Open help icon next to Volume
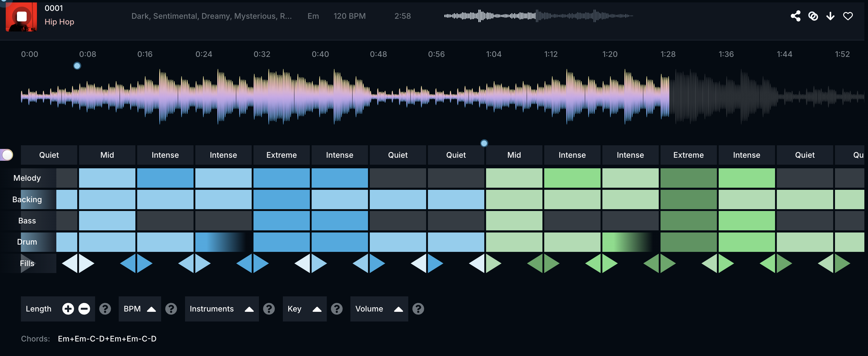868x356 pixels. tap(418, 308)
